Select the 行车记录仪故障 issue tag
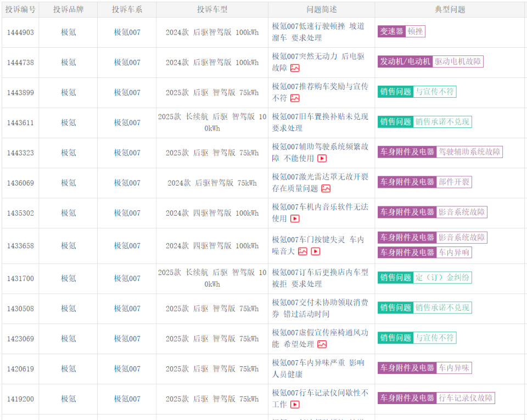 tap(436, 398)
